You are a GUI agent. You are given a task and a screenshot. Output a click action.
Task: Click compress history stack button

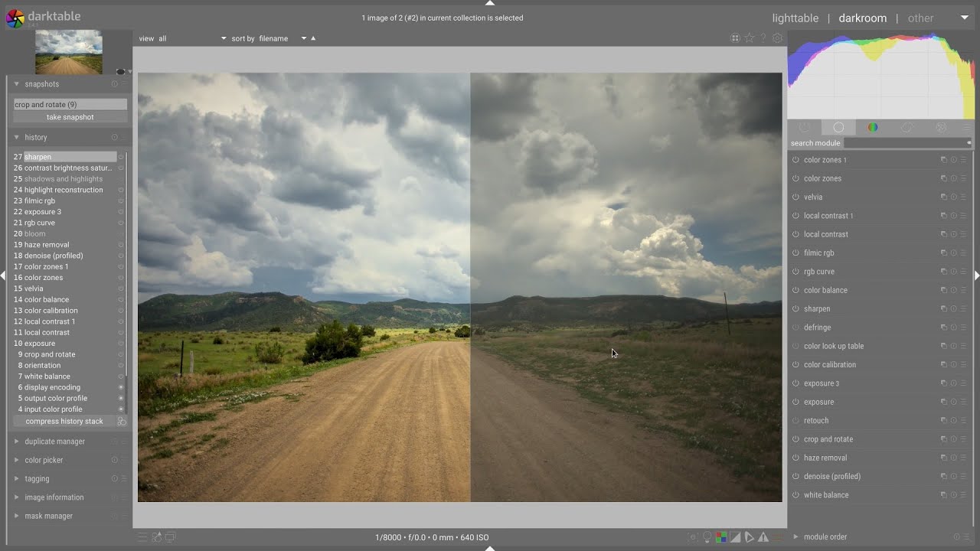(64, 422)
